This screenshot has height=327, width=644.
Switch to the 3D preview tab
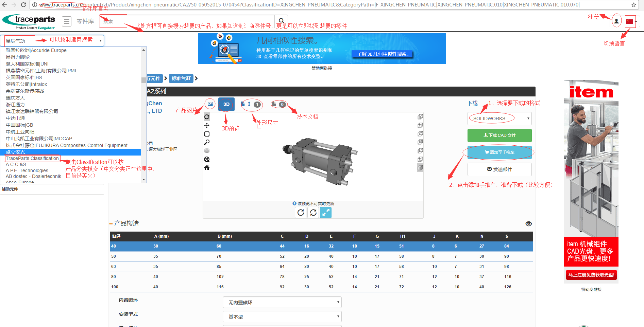226,104
